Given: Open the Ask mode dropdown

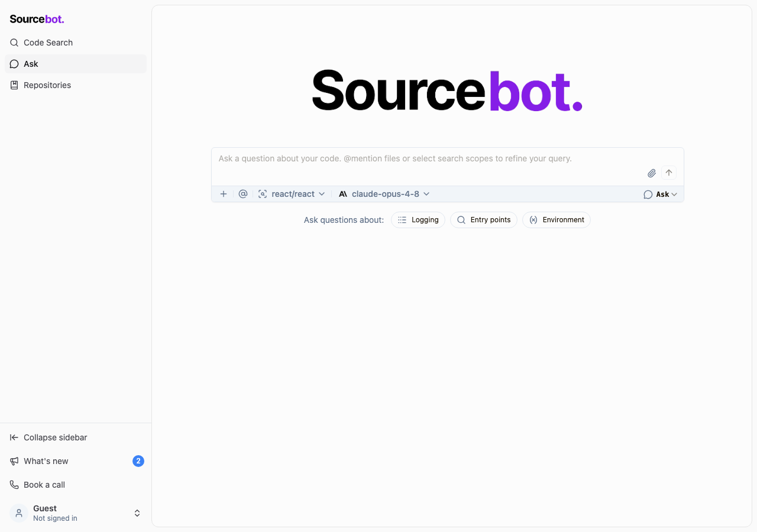Looking at the screenshot, I should click(x=661, y=194).
